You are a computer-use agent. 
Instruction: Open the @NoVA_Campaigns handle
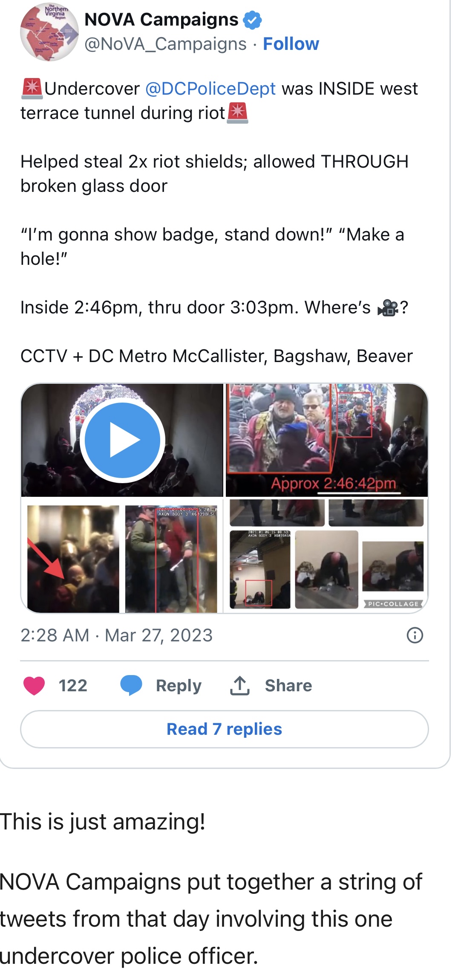click(x=165, y=44)
